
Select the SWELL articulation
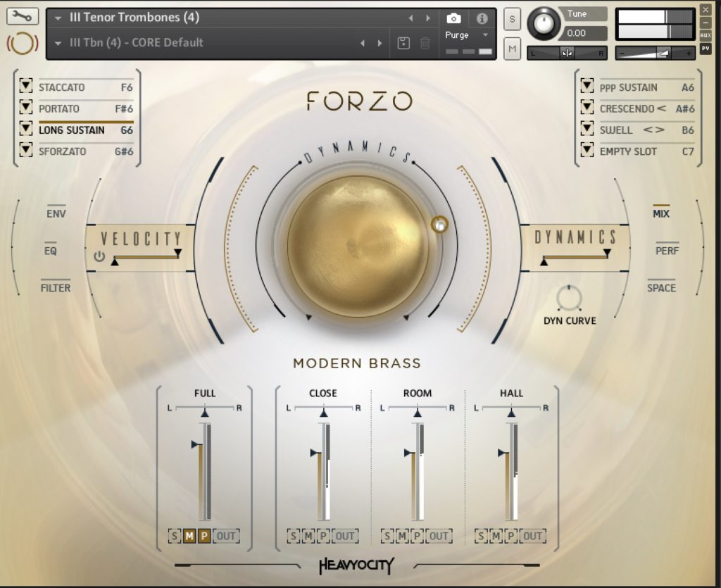(x=647, y=130)
